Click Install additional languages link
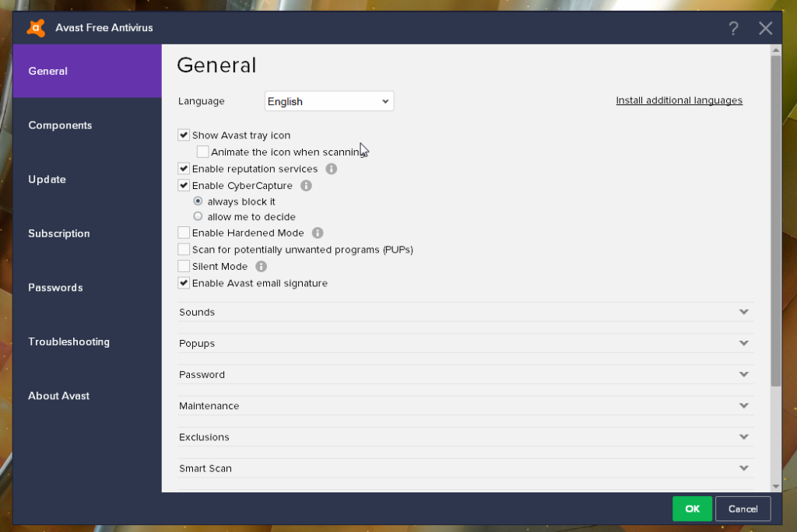This screenshot has height=532, width=797. pos(679,100)
